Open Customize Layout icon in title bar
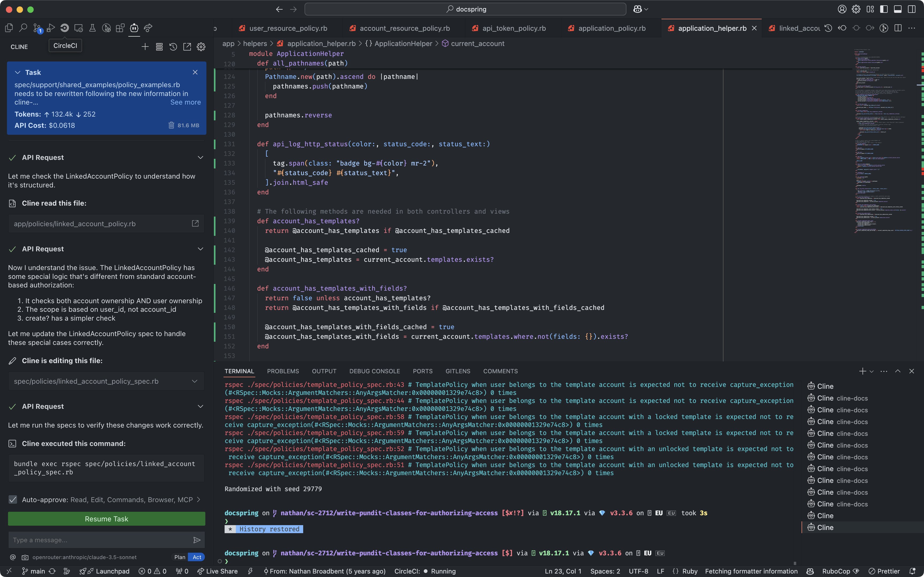This screenshot has width=924, height=577. coord(870,9)
